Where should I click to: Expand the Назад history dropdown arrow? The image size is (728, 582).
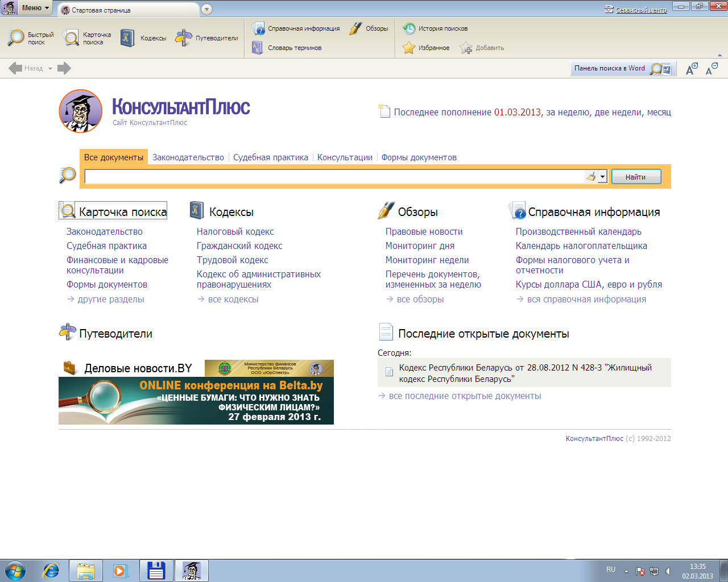click(x=50, y=69)
